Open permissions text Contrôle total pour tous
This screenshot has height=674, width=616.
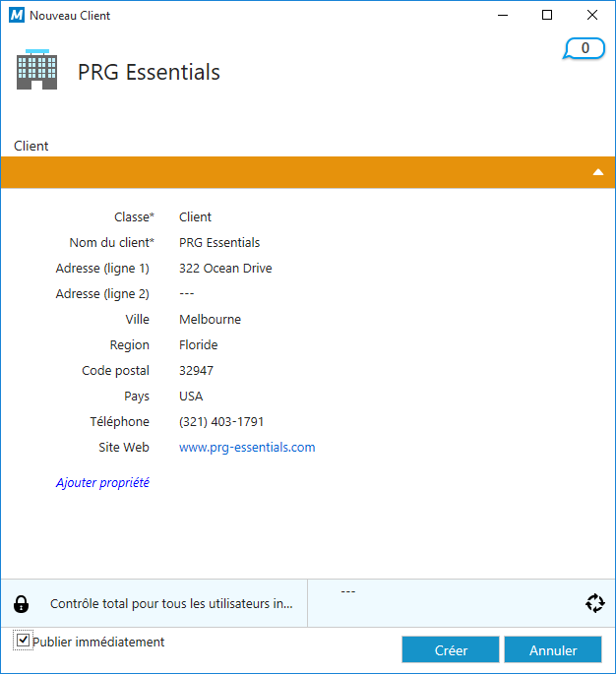171,604
